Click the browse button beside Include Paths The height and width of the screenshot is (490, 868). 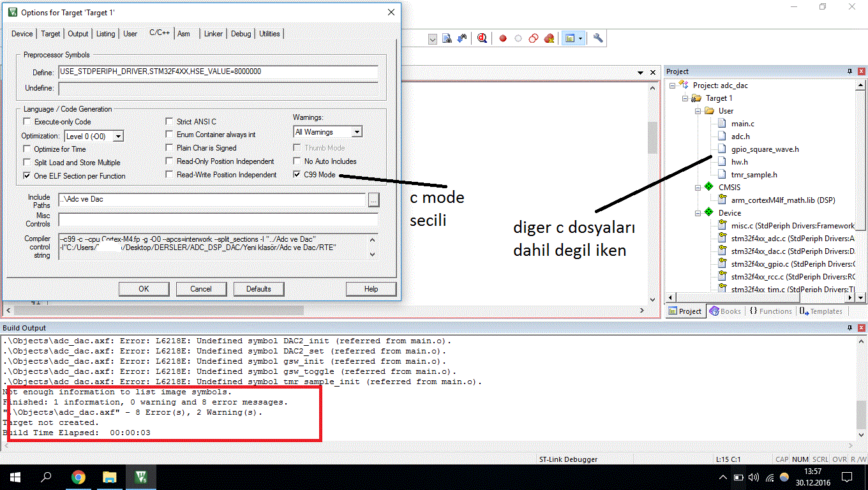click(x=373, y=200)
